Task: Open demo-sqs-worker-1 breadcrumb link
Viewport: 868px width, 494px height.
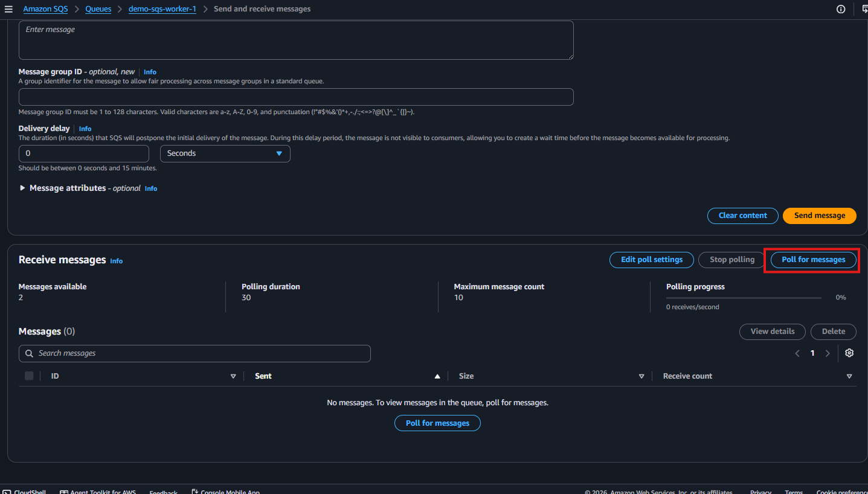Action: [162, 9]
